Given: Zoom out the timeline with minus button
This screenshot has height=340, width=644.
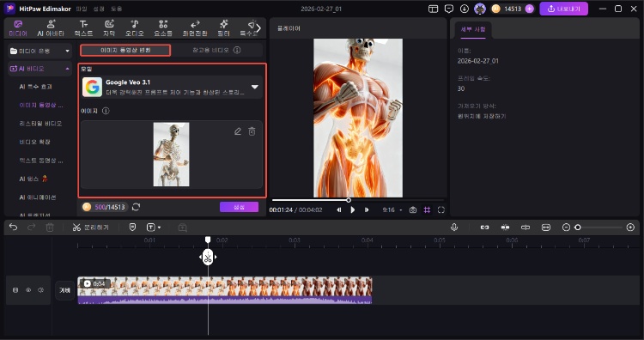Looking at the screenshot, I should (566, 227).
